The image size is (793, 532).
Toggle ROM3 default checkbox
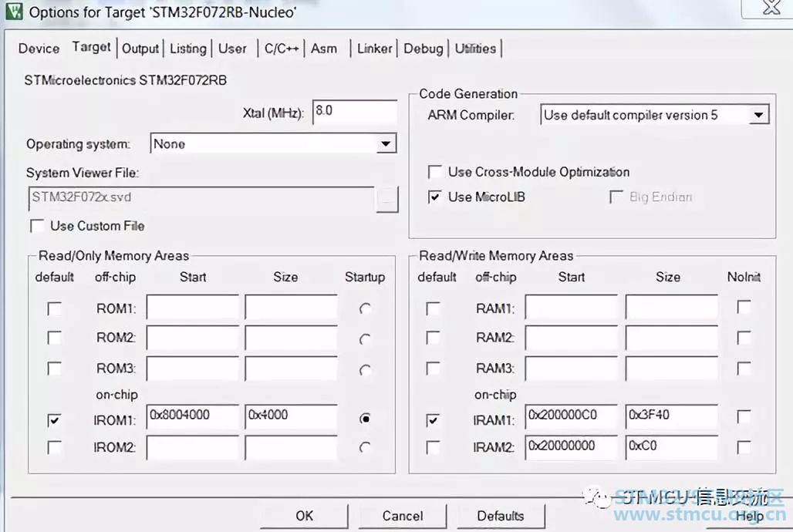[54, 368]
